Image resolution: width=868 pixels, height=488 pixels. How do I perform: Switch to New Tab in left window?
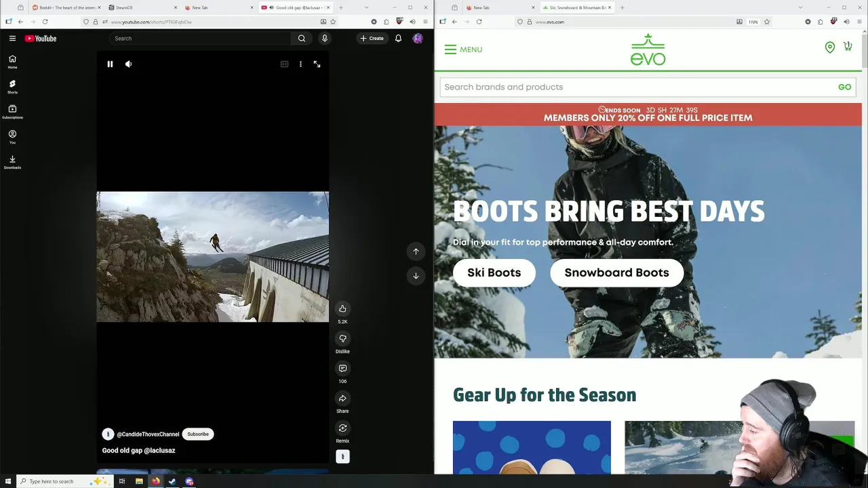[x=217, y=7]
